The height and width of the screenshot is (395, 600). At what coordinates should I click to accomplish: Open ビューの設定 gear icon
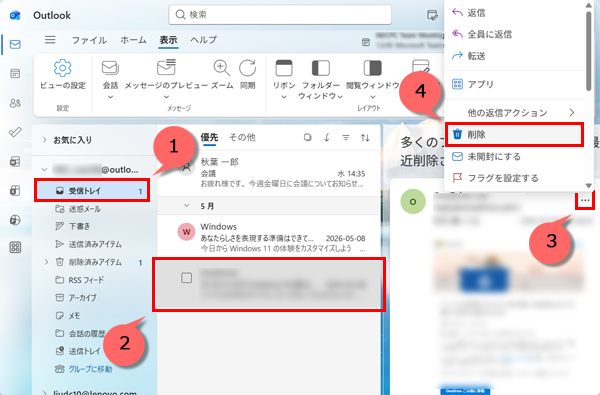63,68
